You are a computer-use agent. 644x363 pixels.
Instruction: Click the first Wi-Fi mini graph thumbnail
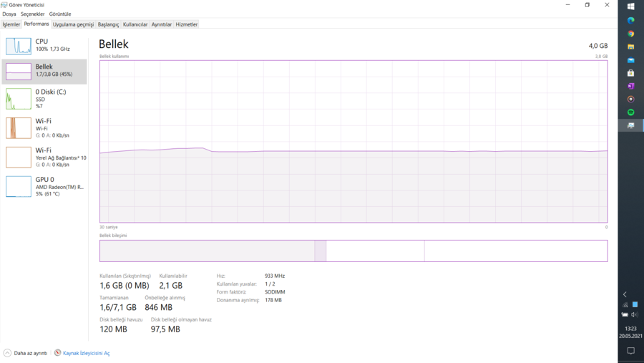click(x=19, y=128)
